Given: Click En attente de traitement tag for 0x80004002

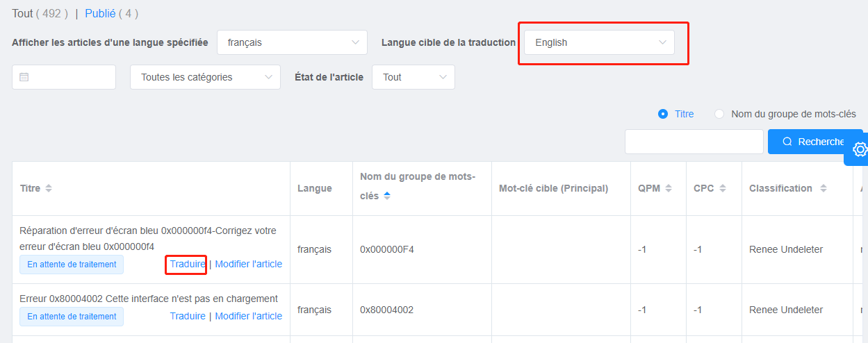Looking at the screenshot, I should pyautogui.click(x=72, y=317).
